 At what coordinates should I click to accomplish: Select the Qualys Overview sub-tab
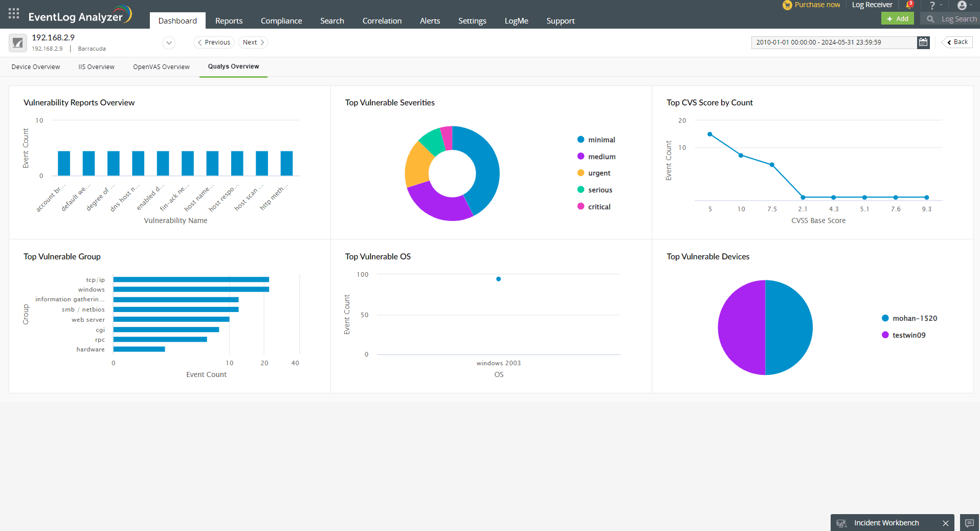pos(233,67)
